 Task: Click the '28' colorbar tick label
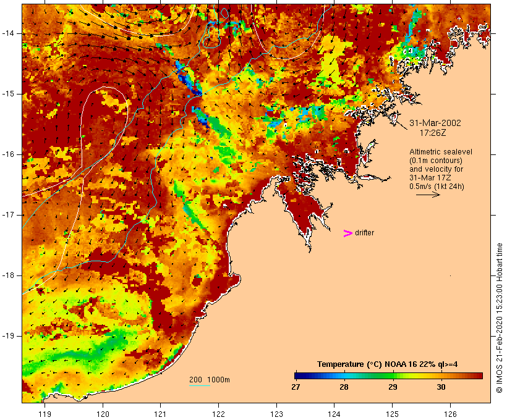[344, 387]
